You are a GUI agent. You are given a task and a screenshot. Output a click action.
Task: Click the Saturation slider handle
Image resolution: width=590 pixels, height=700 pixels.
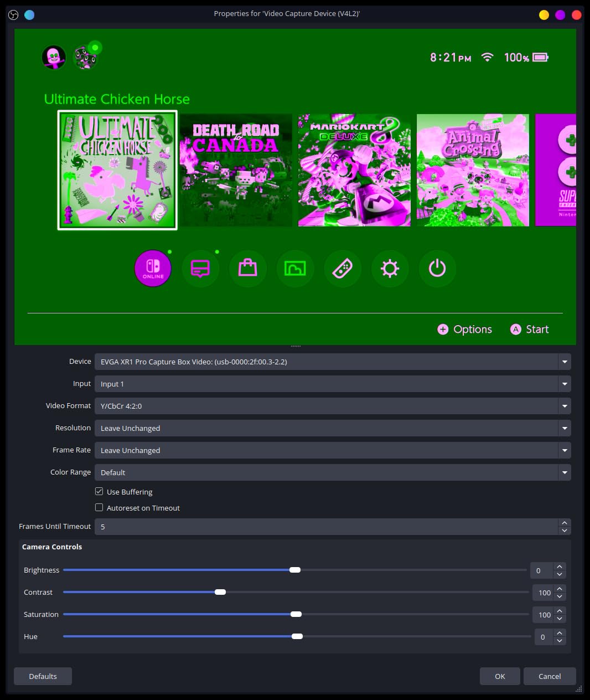(296, 614)
